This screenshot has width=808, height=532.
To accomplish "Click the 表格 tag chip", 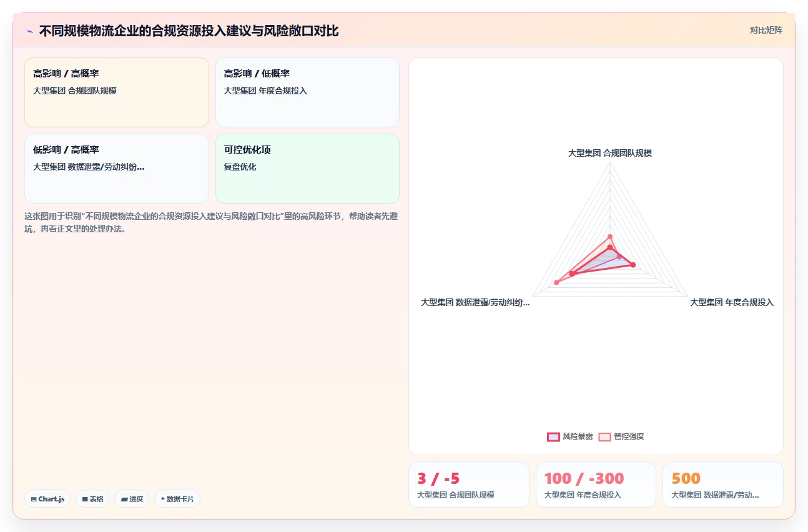I will point(92,499).
